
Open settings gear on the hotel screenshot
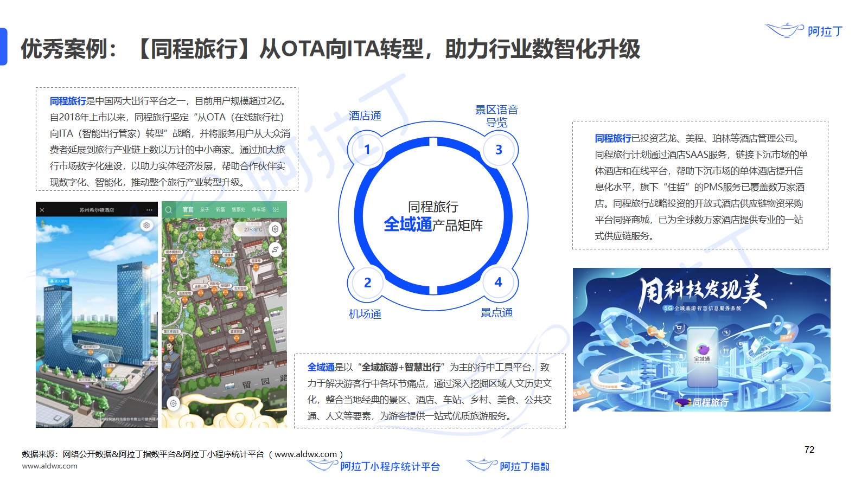click(x=146, y=226)
